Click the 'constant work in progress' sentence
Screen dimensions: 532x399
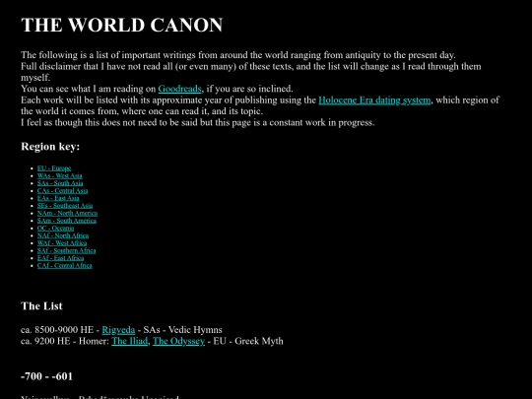[198, 122]
